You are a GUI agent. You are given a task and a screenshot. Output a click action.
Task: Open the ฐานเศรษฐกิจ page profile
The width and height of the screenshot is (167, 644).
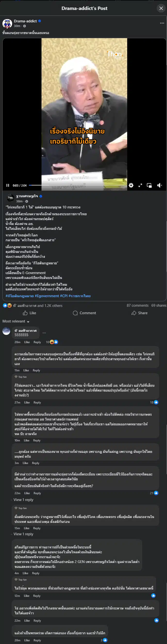[27, 197]
